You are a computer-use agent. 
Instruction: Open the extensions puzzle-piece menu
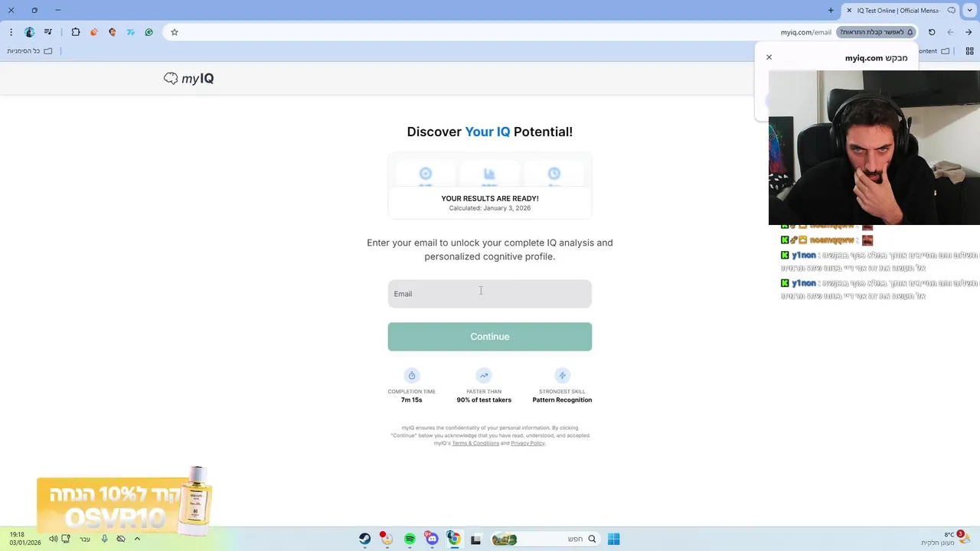[x=76, y=32]
